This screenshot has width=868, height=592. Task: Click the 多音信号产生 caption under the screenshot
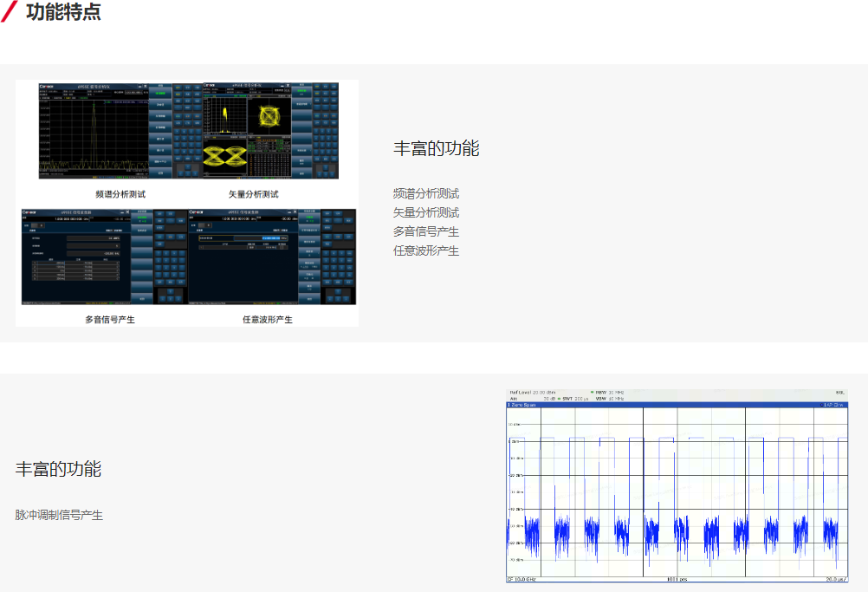[110, 319]
